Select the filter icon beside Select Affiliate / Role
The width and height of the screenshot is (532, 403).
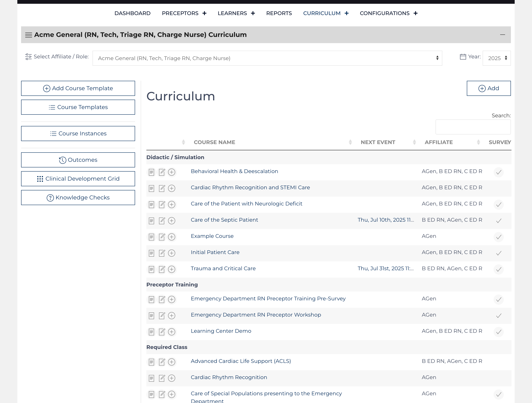tap(28, 56)
